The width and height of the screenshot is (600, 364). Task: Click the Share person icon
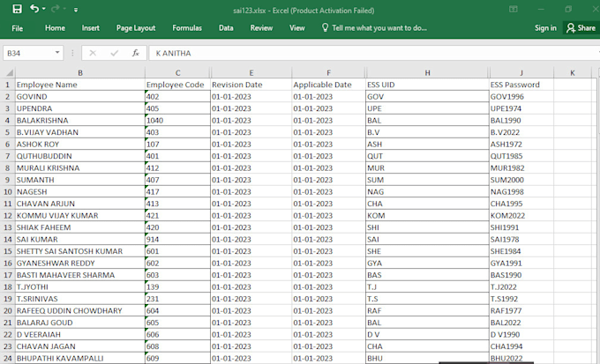point(570,28)
